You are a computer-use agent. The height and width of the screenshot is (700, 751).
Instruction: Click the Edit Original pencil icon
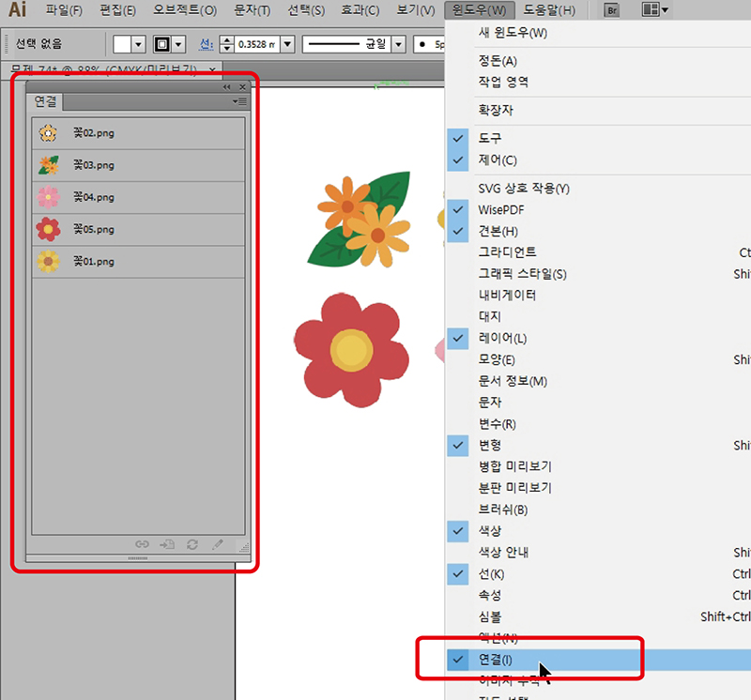218,544
